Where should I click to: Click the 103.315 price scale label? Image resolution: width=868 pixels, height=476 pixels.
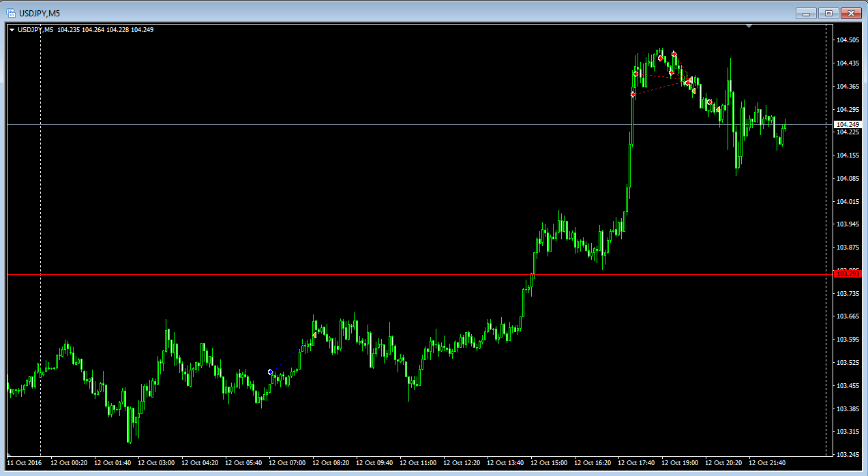(x=848, y=432)
